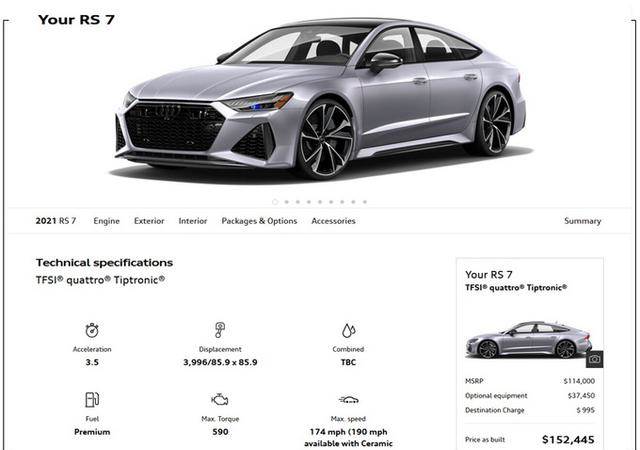
Task: Click the large RS 7 hero car image
Action: pos(321,100)
